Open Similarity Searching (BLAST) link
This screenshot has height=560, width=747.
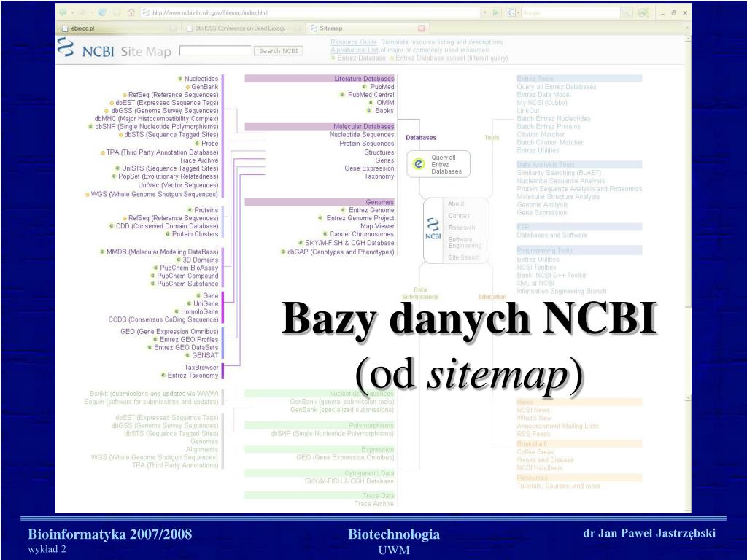(x=559, y=173)
